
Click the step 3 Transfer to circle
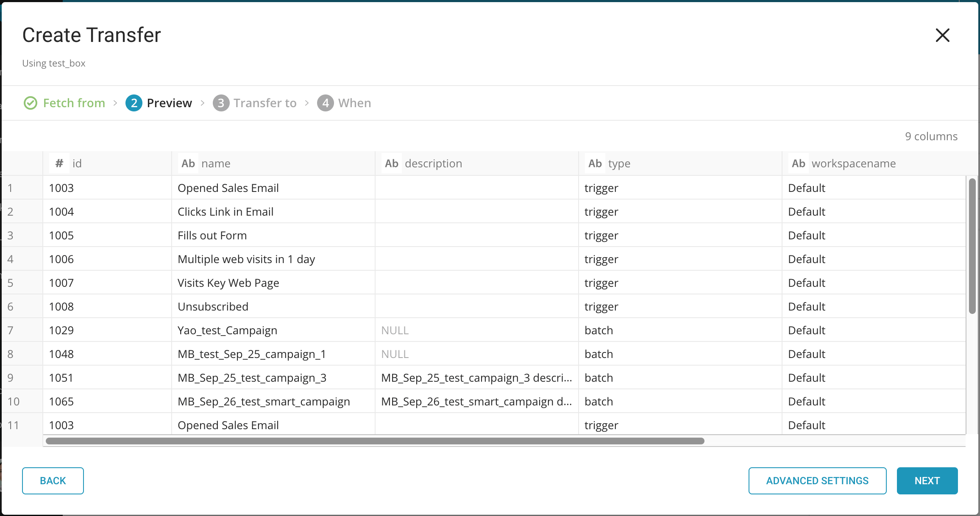221,103
